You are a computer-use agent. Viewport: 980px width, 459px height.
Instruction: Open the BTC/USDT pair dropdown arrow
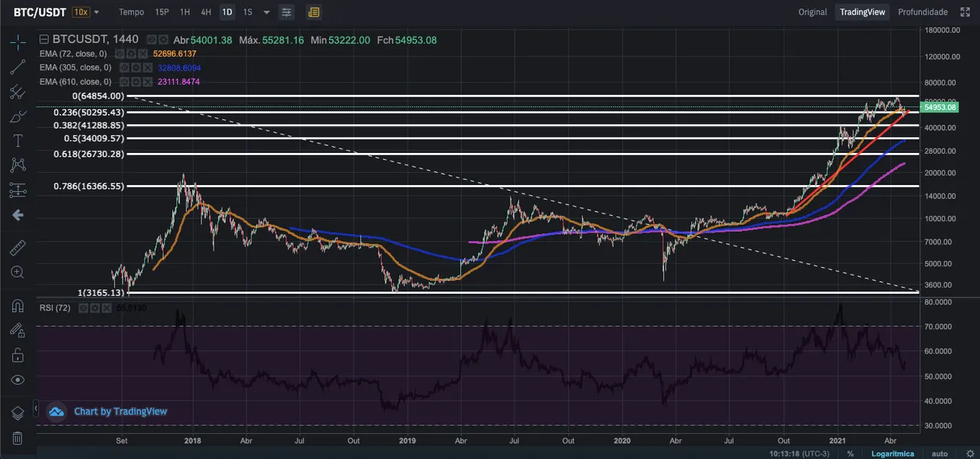pos(96,12)
